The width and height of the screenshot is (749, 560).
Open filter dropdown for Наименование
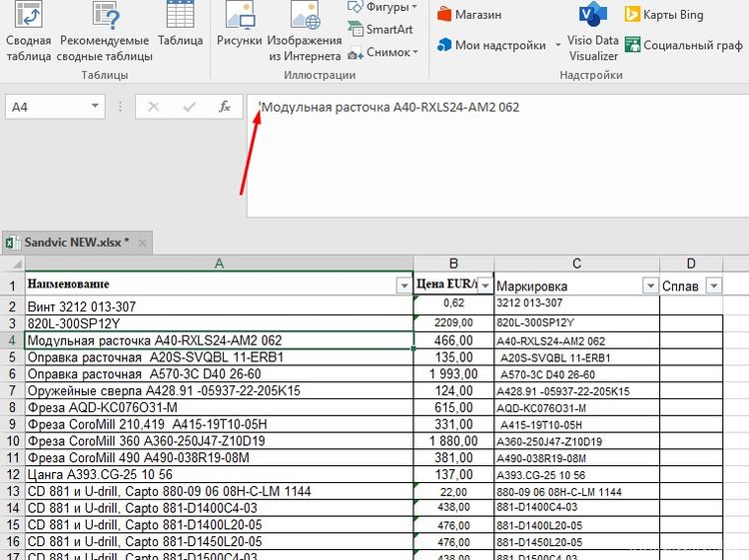coord(404,285)
